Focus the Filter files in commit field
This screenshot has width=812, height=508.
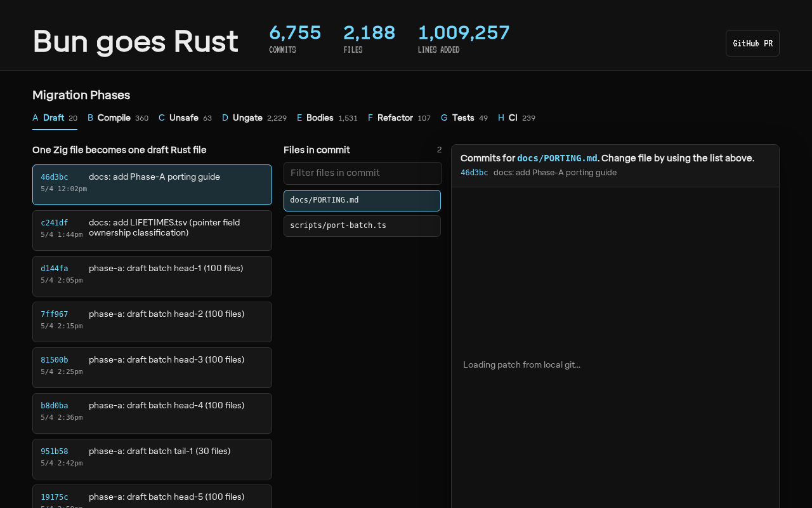pos(363,173)
